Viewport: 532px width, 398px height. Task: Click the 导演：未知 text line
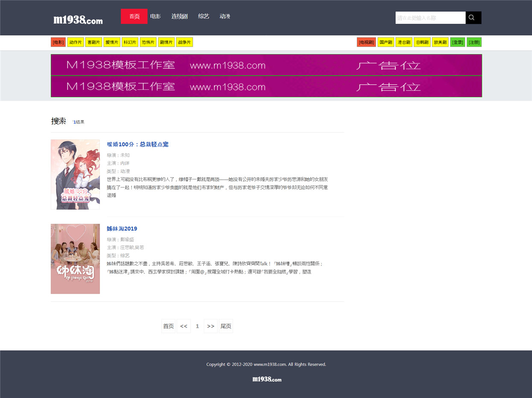[x=118, y=155]
